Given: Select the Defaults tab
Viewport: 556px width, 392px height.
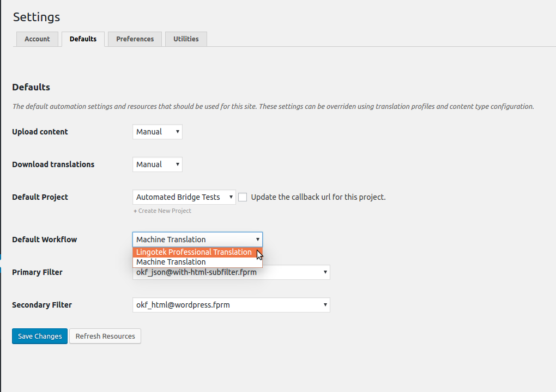Looking at the screenshot, I should coord(83,39).
